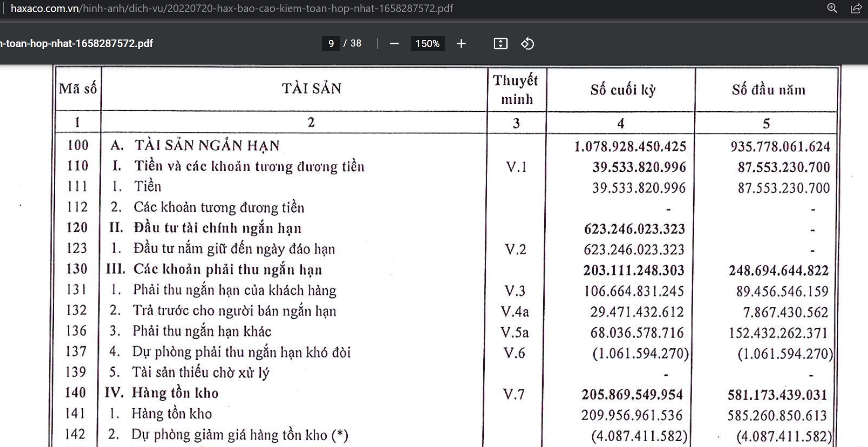Click the haxaco.com.vn URL in address bar

click(232, 8)
